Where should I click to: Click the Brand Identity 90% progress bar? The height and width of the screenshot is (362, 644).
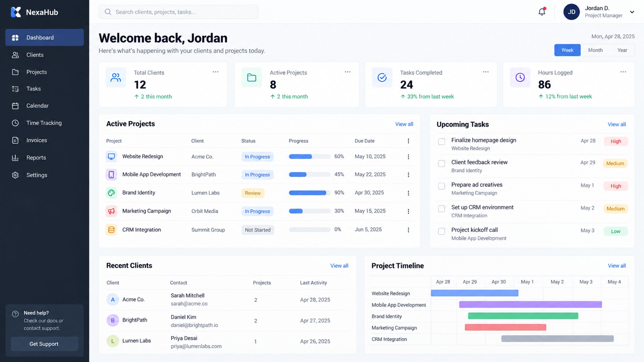pos(310,193)
